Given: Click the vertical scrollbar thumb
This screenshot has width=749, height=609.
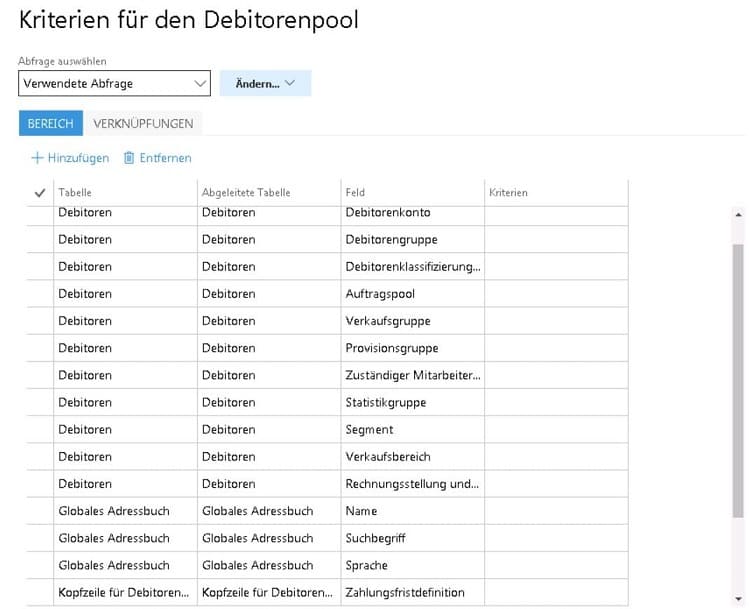Looking at the screenshot, I should (x=739, y=380).
